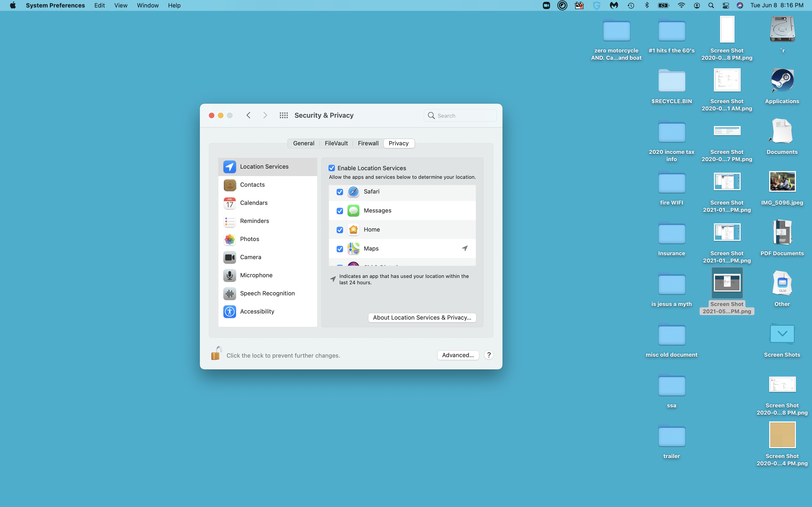Image resolution: width=812 pixels, height=507 pixels.
Task: Show all preferences grid icon
Action: (283, 115)
